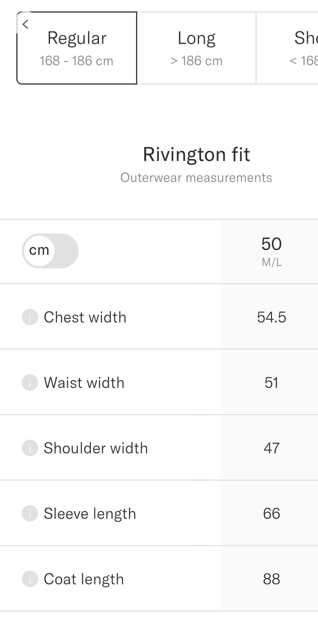The height and width of the screenshot is (644, 318).
Task: Click the back chevron arrow
Action: (x=26, y=24)
